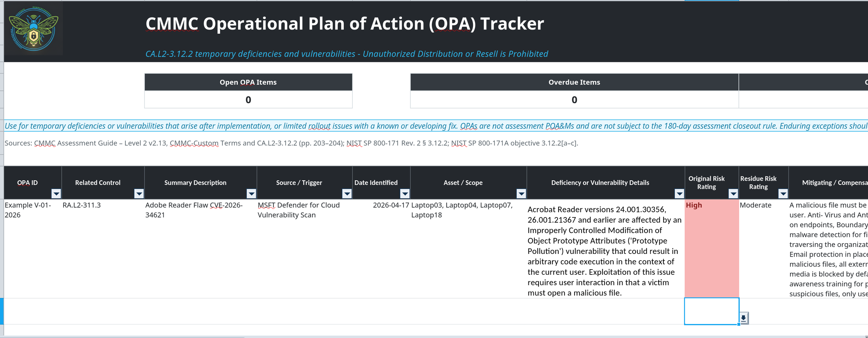Click the 'Use for temporary deficiencies' note row
Viewport: 868px width, 338px height.
[x=436, y=126]
